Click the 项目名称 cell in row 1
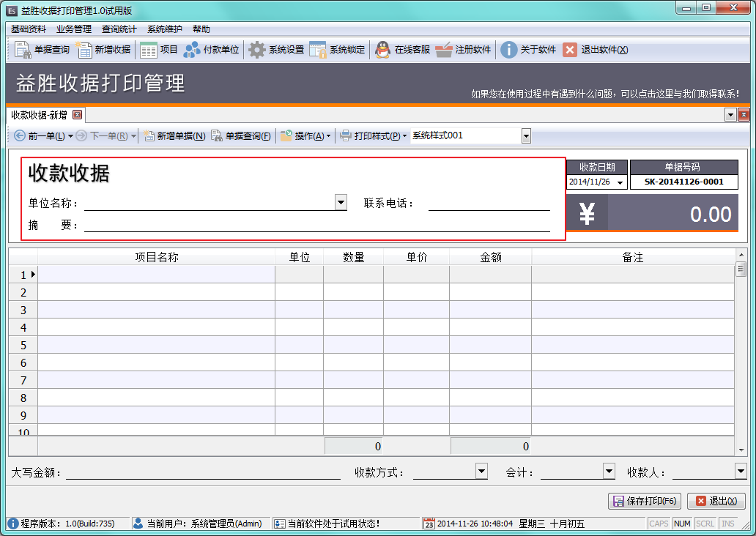This screenshot has height=536, width=756. [x=156, y=275]
